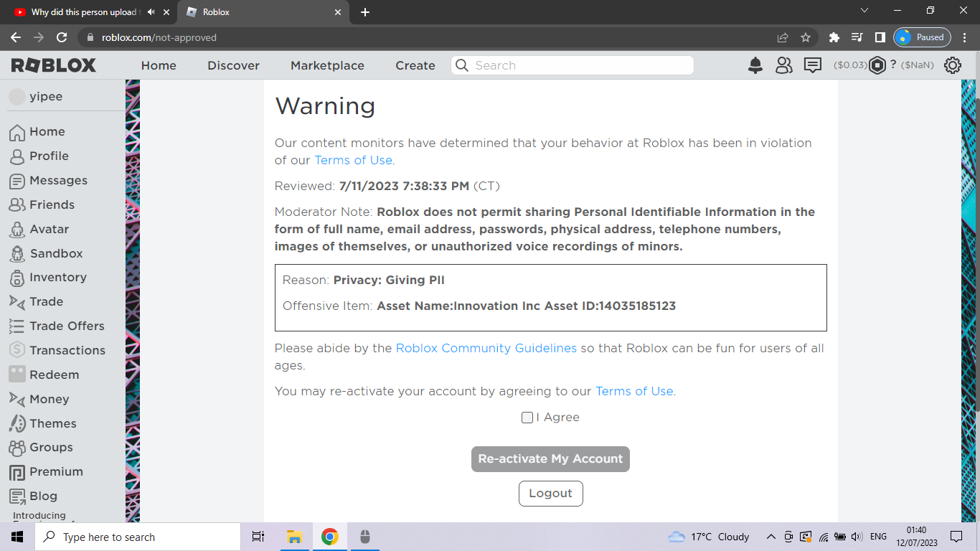The width and height of the screenshot is (980, 551).
Task: Open Create in top navigation
Action: [415, 65]
